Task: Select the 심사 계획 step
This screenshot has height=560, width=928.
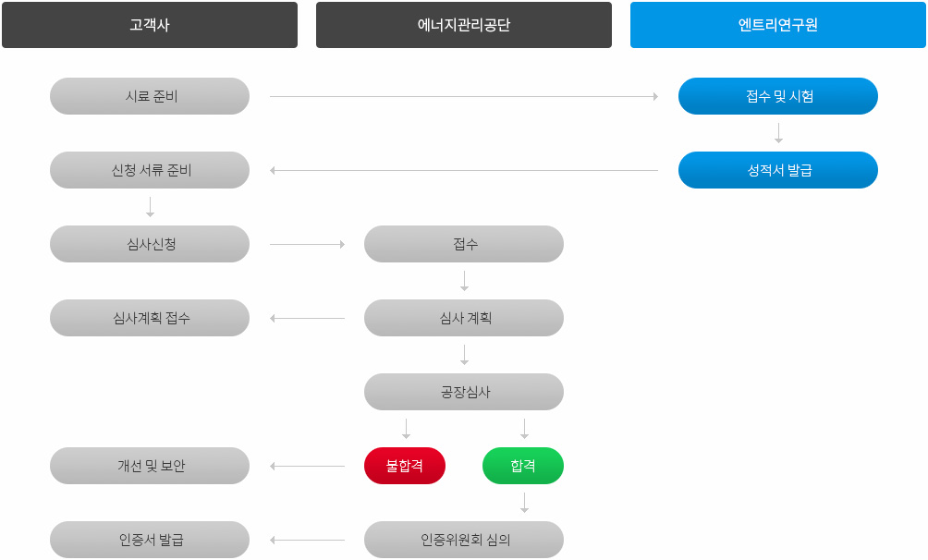Action: coord(464,318)
